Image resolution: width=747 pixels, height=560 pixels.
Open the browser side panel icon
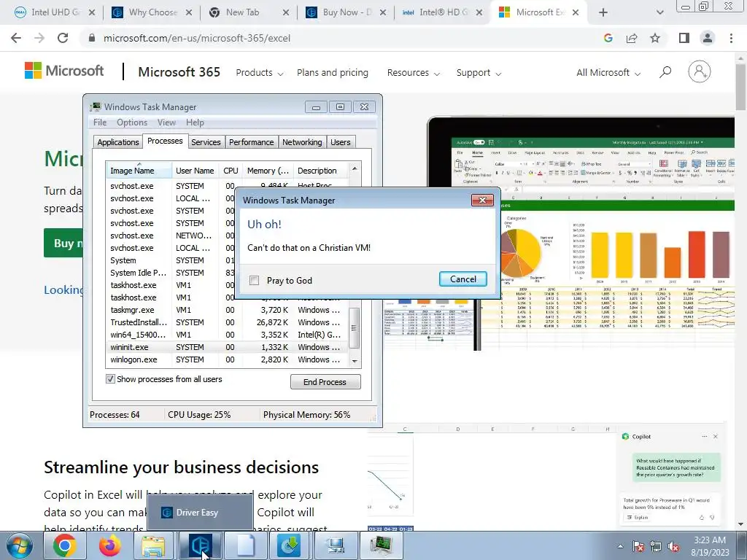point(684,38)
